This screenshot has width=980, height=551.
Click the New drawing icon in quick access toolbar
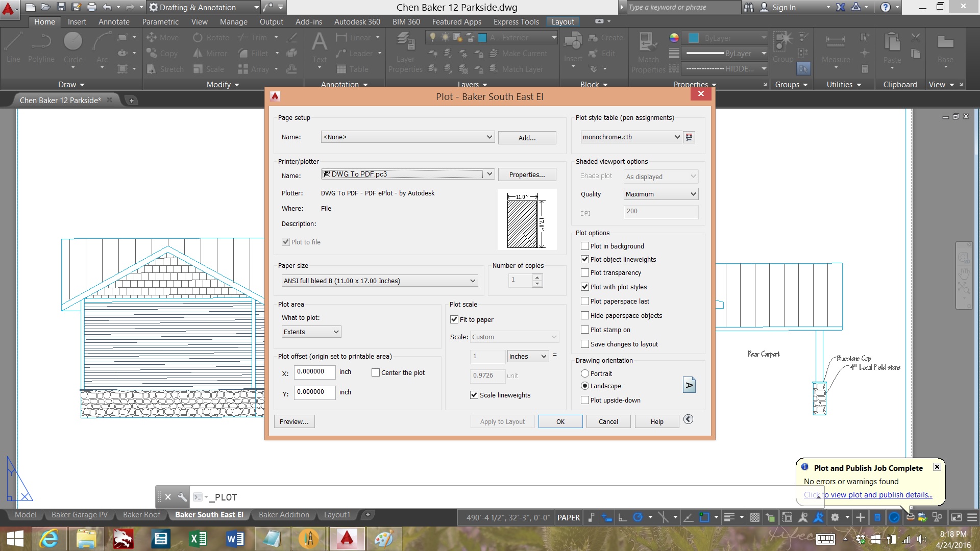31,7
